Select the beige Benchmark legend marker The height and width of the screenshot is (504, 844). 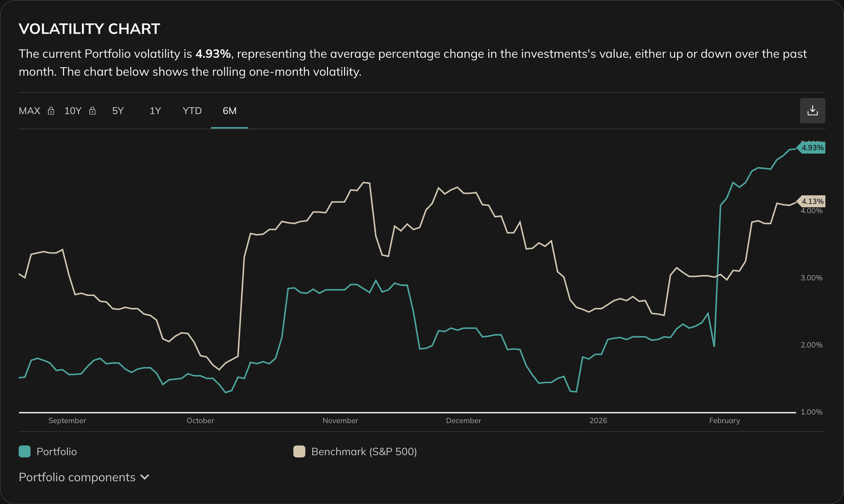tap(299, 451)
